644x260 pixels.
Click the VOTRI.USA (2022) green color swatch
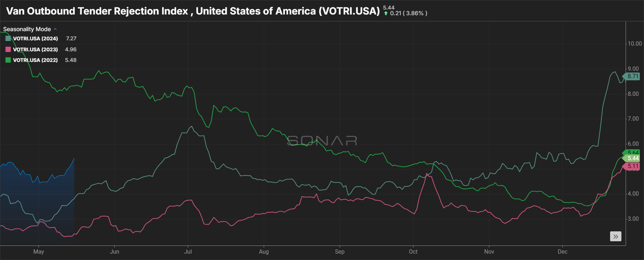[x=8, y=60]
